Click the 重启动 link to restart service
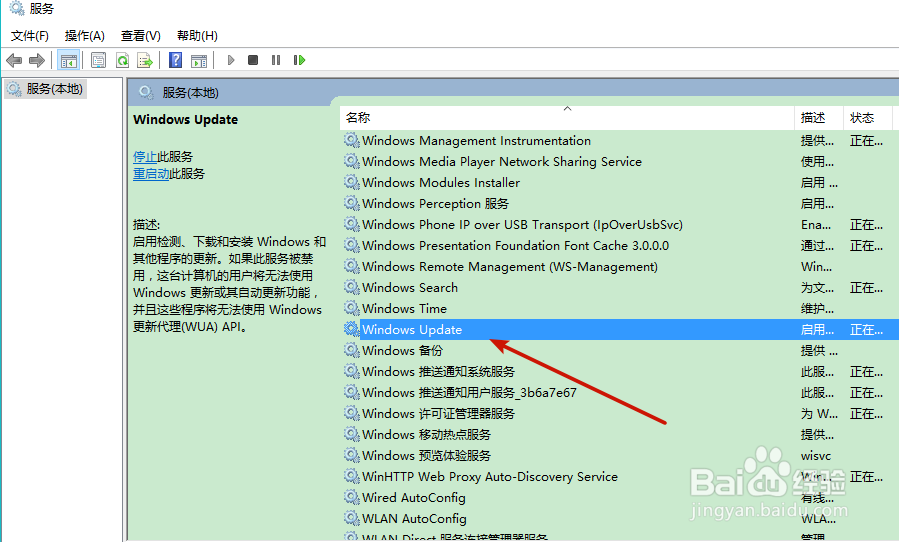Image resolution: width=899 pixels, height=542 pixels. tap(151, 174)
